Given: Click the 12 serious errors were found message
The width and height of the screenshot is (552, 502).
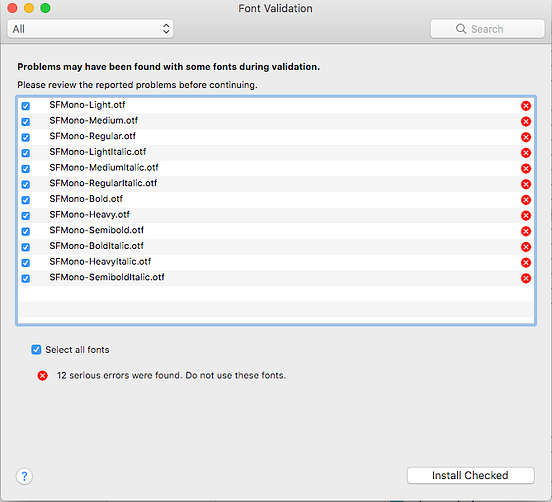Looking at the screenshot, I should pyautogui.click(x=171, y=376).
